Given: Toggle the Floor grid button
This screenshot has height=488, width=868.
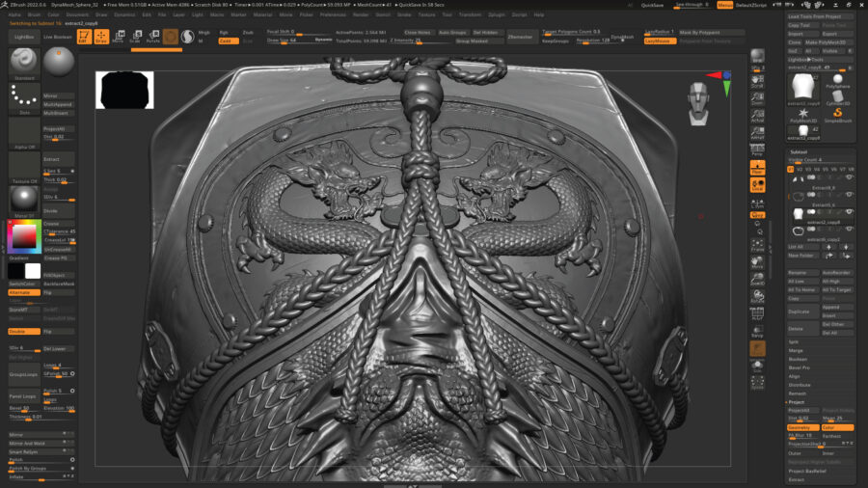Looking at the screenshot, I should coord(758,169).
